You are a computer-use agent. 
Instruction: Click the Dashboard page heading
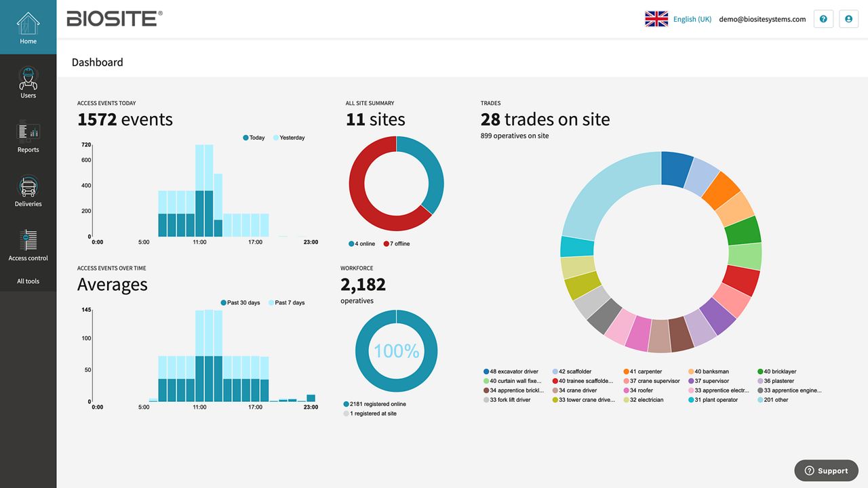click(x=98, y=62)
